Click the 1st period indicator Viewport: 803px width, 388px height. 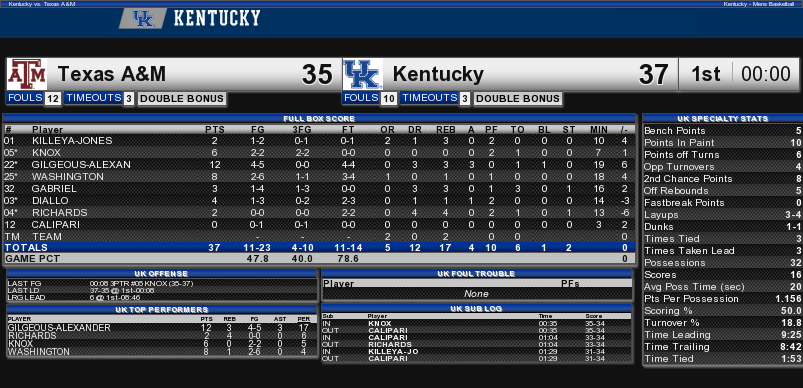705,75
